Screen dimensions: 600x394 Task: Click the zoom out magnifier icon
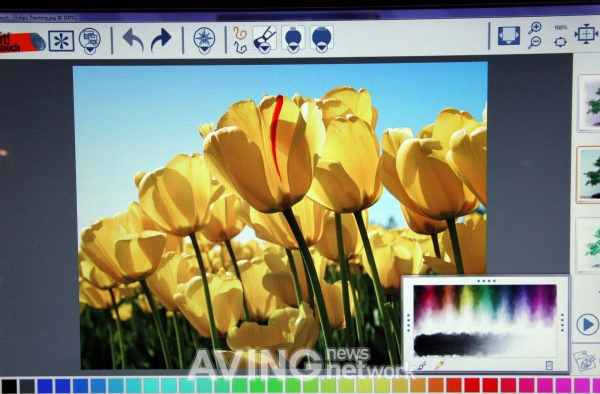[534, 42]
